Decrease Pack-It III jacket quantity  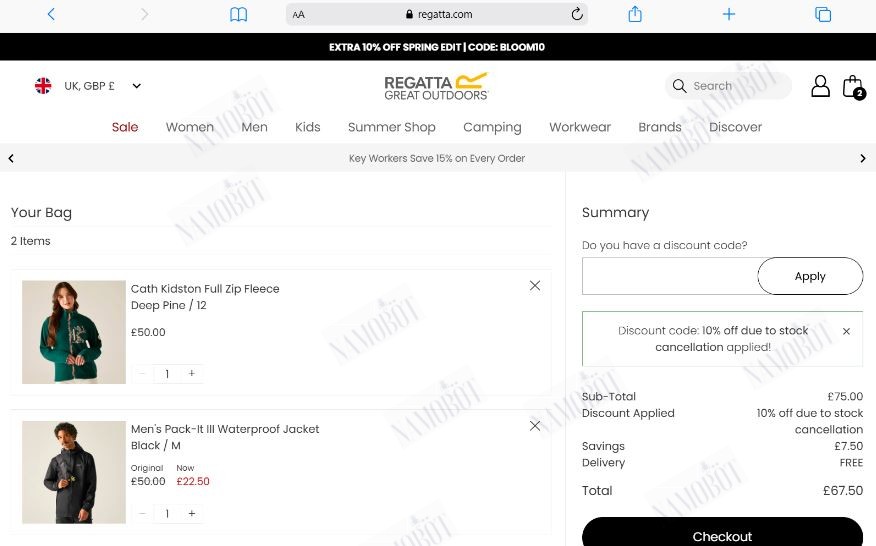(142, 513)
